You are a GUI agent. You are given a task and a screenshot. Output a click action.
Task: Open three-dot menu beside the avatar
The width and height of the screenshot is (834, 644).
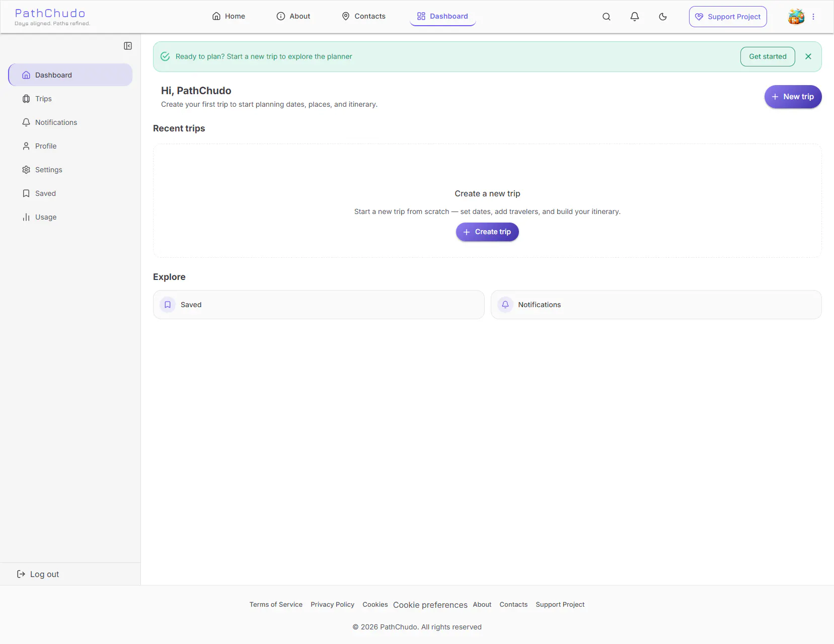tap(813, 17)
